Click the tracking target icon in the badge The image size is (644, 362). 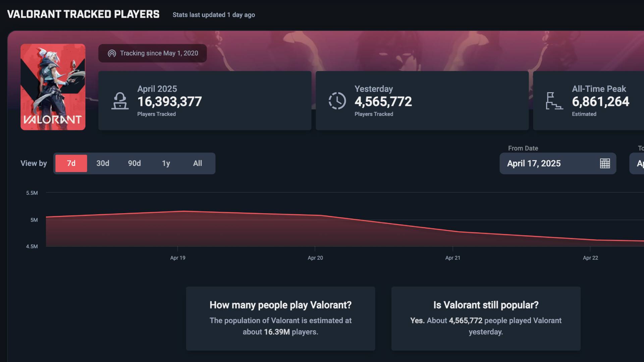pyautogui.click(x=111, y=53)
